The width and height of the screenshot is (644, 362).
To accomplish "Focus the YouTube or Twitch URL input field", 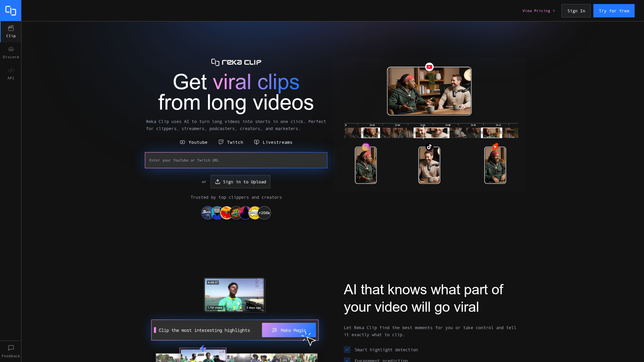I will click(x=236, y=160).
